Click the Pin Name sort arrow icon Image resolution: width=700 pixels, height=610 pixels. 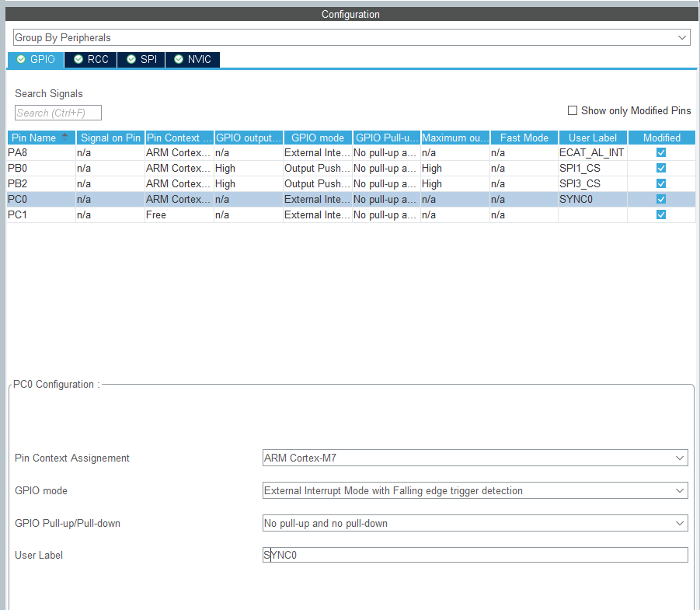(65, 137)
